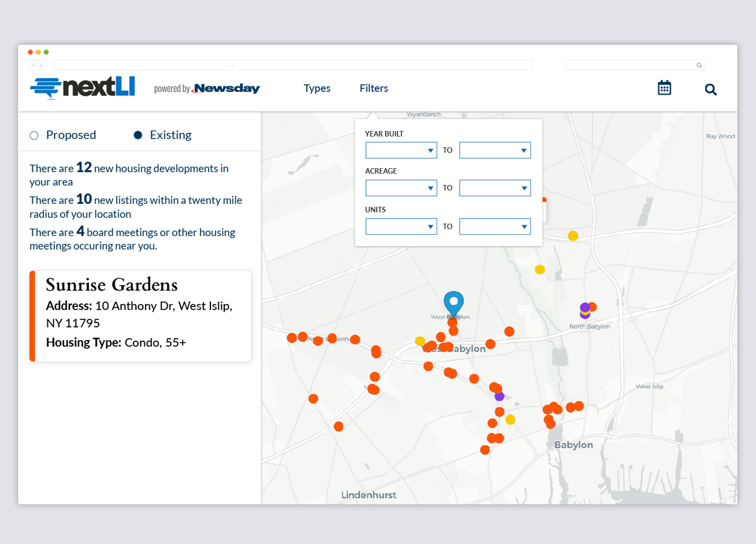
Task: Click the nextLI logo
Action: (83, 88)
